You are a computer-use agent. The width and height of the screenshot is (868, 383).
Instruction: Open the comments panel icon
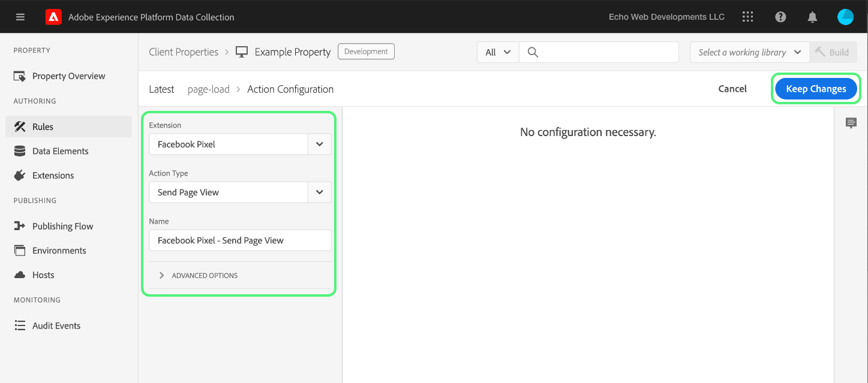851,123
